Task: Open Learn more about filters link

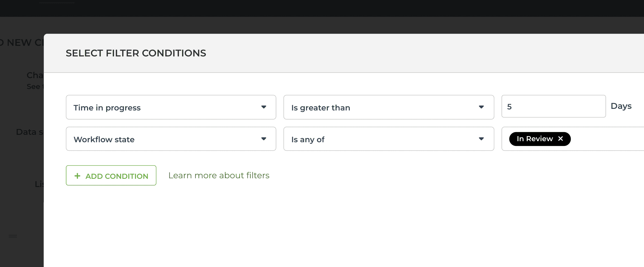Action: click(219, 175)
